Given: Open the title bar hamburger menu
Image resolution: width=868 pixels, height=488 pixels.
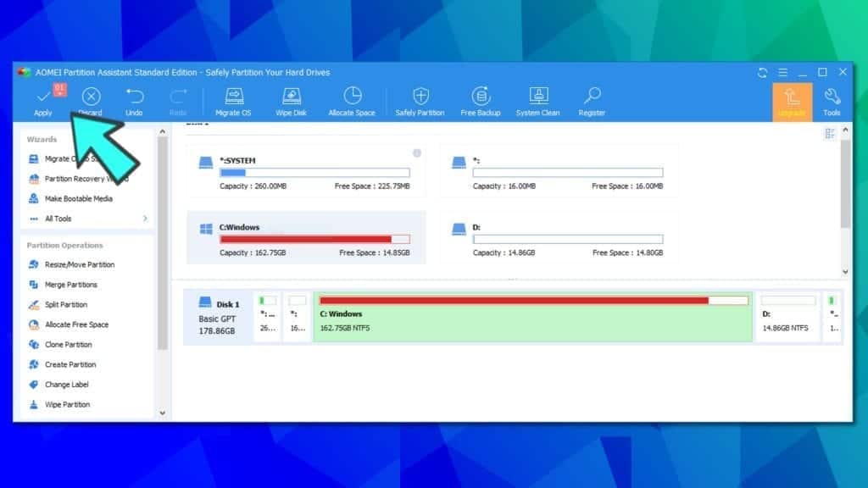Looking at the screenshot, I should [x=782, y=73].
